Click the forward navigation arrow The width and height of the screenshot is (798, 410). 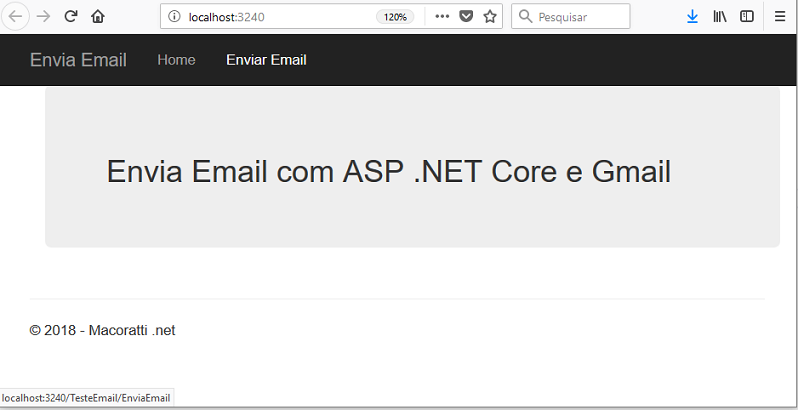point(44,17)
